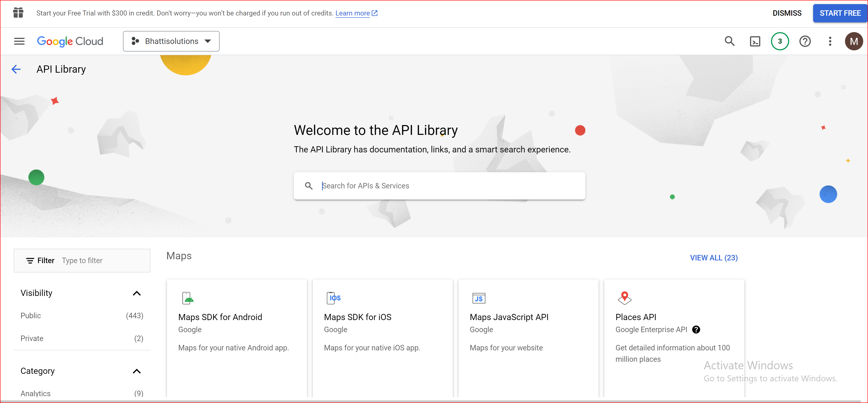The width and height of the screenshot is (868, 403).
Task: Click the Filter lines icon
Action: pyautogui.click(x=30, y=260)
